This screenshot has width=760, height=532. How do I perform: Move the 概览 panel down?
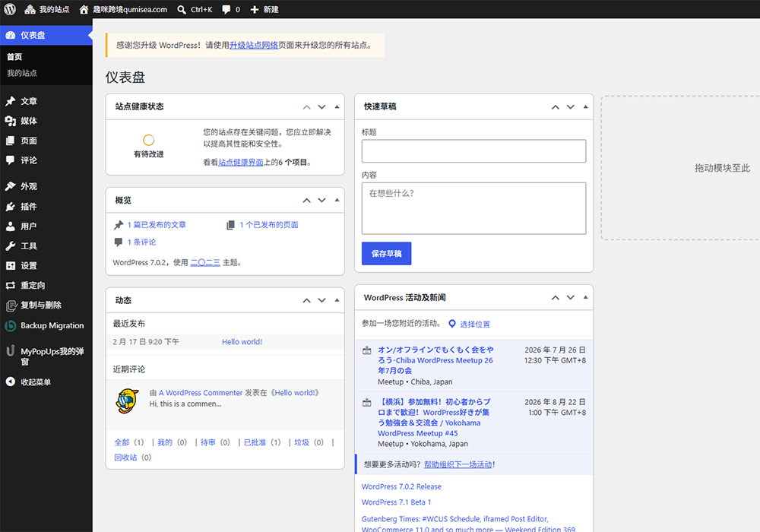[x=321, y=200]
